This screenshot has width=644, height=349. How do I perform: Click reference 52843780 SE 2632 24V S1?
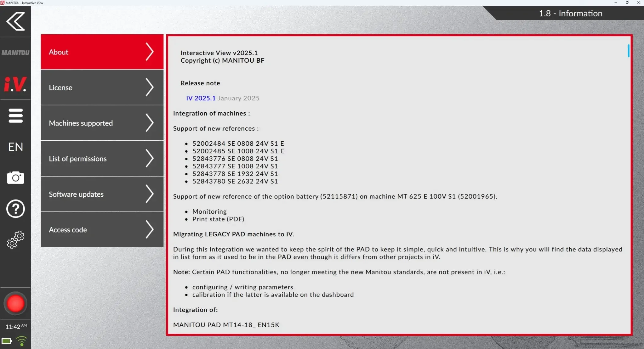click(235, 181)
